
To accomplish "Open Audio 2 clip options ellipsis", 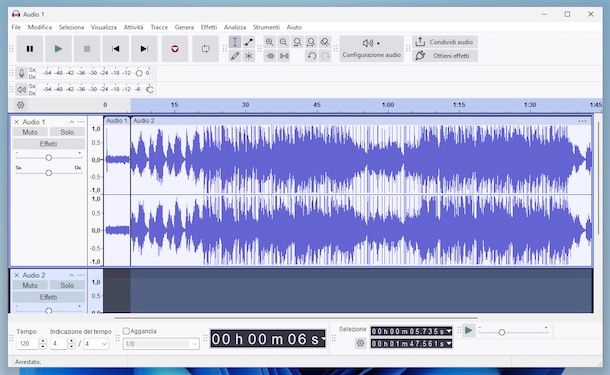I will pos(582,121).
